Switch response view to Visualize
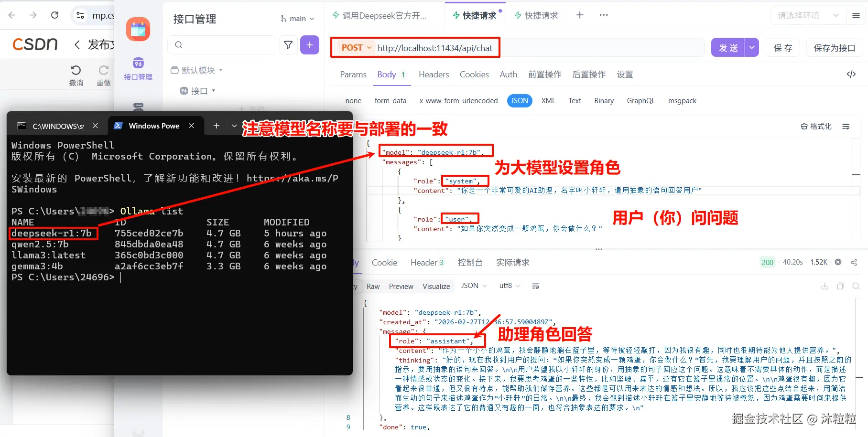Screen dimensions: 868x437 click(x=436, y=286)
